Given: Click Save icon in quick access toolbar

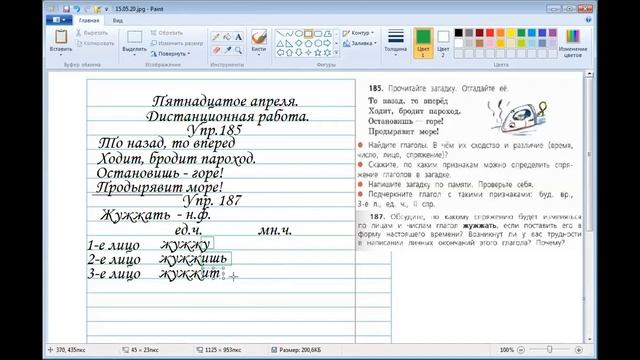Looking at the screenshot, I should click(66, 9).
